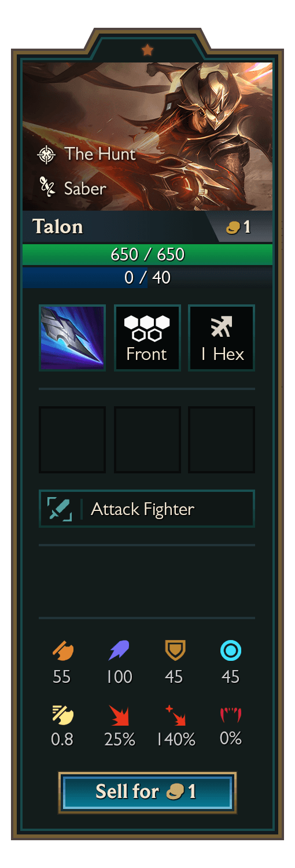295x868 pixels.
Task: Click Sell for 1 gold button
Action: click(147, 792)
